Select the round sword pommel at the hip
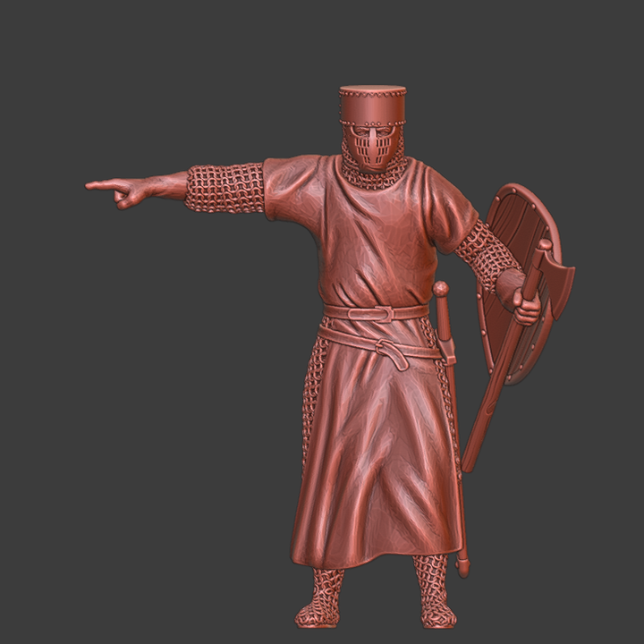The image size is (644, 644). pos(440,289)
